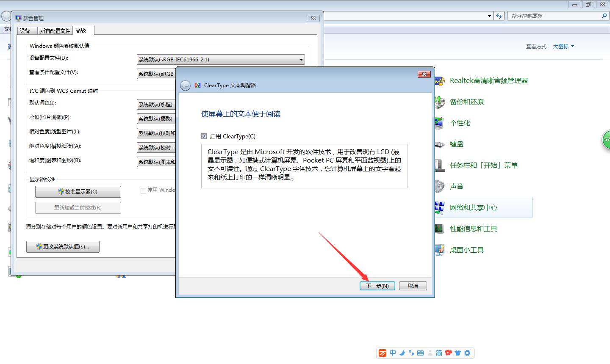Screen dimensions: 610x364
Task: Toggle the 中 Chinese/English input mode
Action: pyautogui.click(x=393, y=353)
